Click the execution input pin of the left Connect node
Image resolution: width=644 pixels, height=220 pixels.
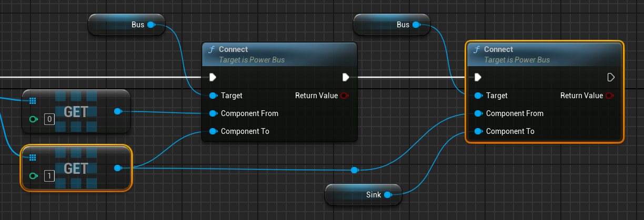coord(213,78)
